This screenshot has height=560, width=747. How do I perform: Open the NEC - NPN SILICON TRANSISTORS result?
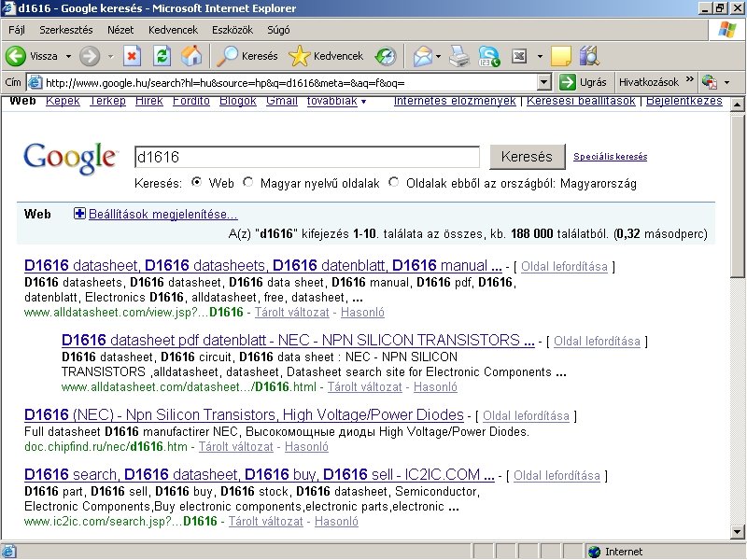(x=298, y=340)
